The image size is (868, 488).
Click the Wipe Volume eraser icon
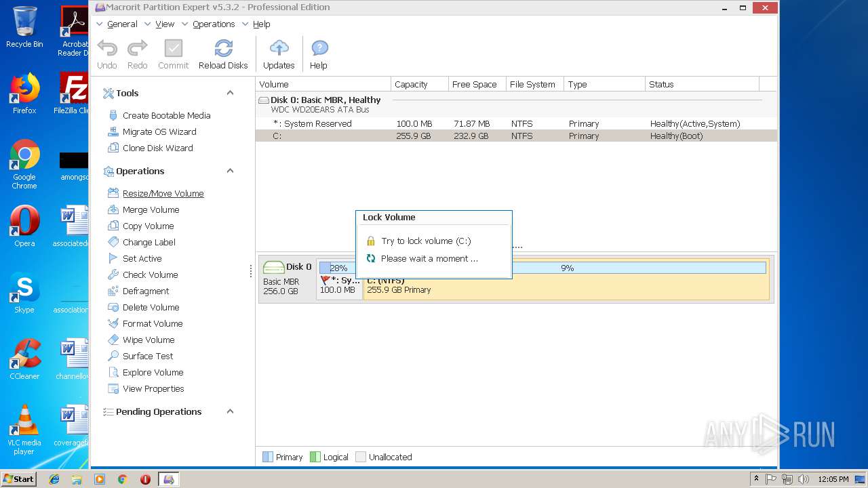pyautogui.click(x=113, y=340)
